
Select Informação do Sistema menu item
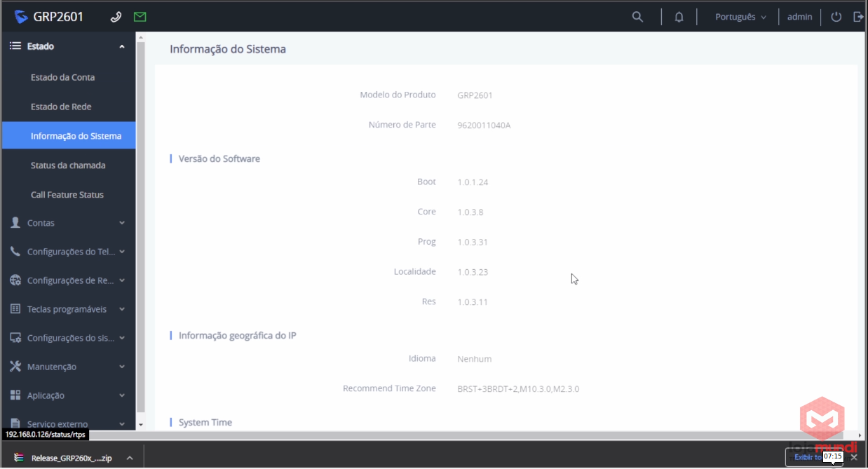69,136
